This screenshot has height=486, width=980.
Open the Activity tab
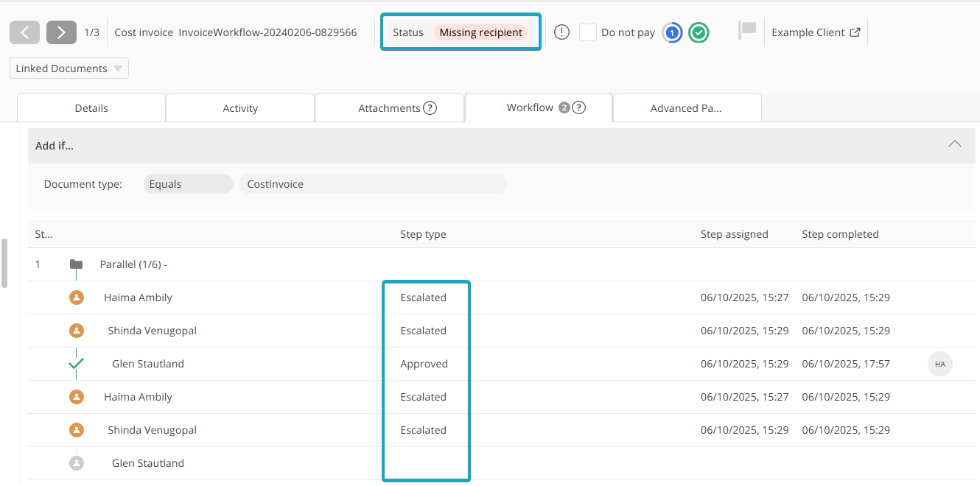240,108
